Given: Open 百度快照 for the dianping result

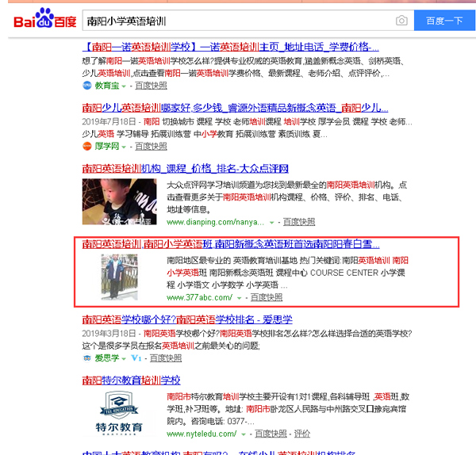Looking at the screenshot, I should tap(299, 222).
